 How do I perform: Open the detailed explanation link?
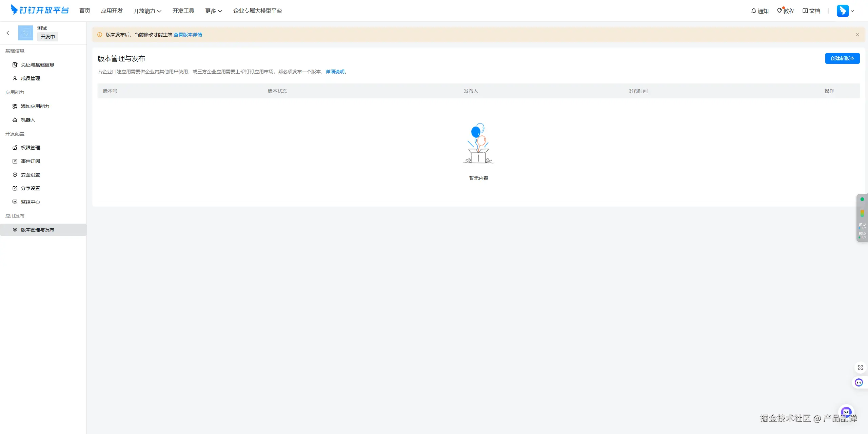(x=335, y=72)
